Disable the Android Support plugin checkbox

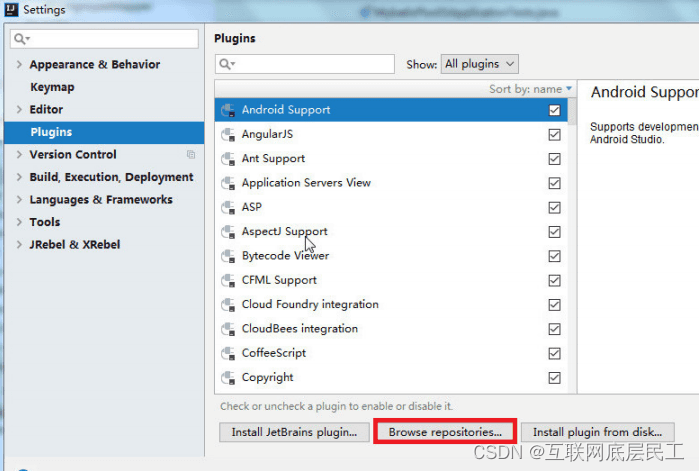point(555,110)
